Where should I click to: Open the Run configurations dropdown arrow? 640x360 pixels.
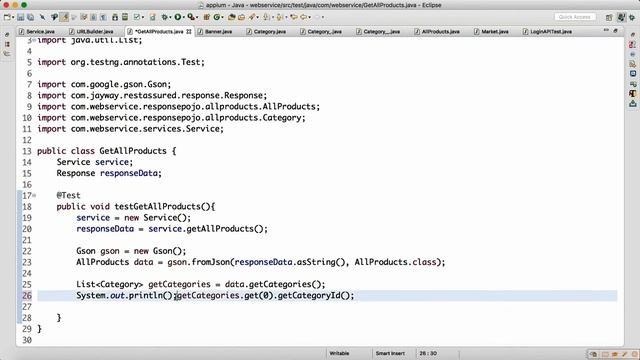[x=184, y=17]
